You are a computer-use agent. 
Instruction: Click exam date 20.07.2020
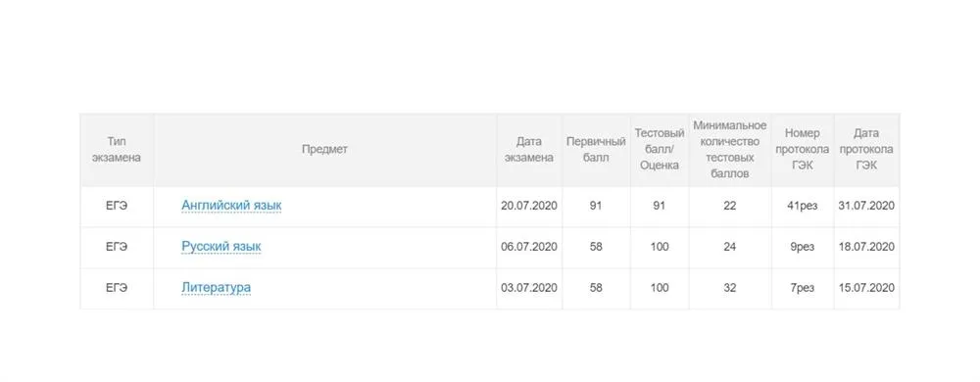[529, 206]
